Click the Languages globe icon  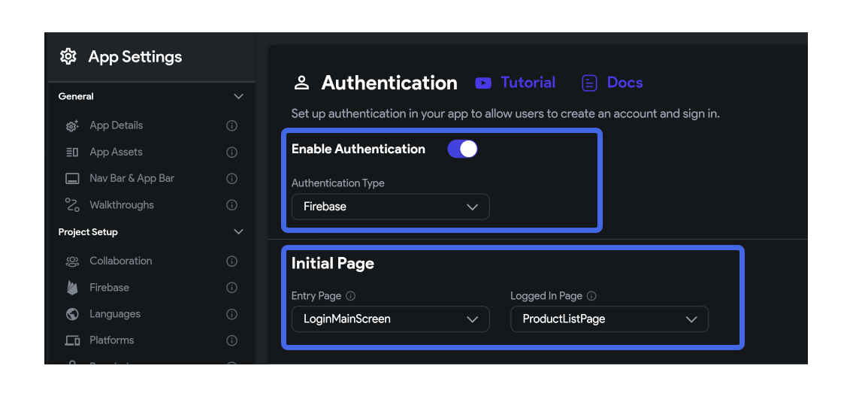click(x=72, y=314)
